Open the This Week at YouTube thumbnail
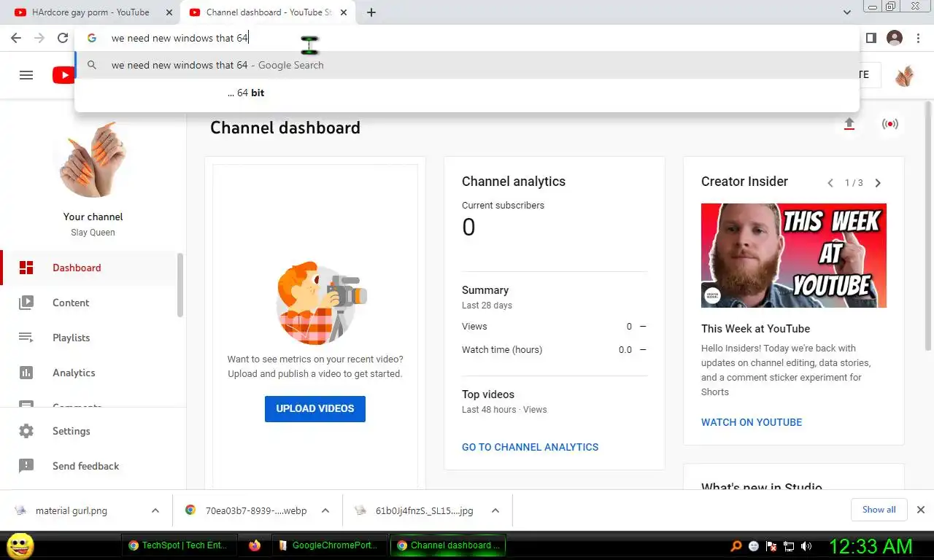Image resolution: width=934 pixels, height=560 pixels. pos(794,255)
